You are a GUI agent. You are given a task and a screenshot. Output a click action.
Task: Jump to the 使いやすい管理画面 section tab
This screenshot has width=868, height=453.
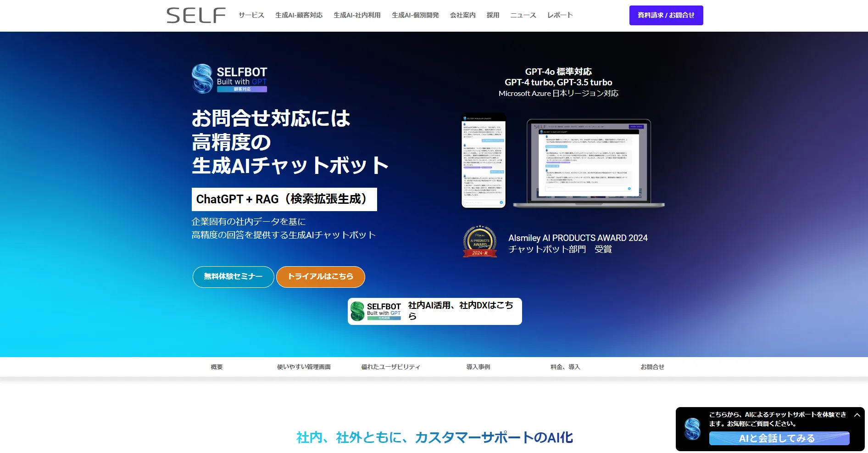click(304, 367)
